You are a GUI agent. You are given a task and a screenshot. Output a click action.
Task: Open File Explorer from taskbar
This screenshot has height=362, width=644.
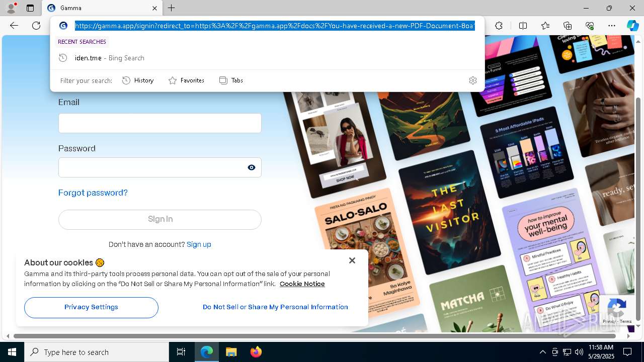231,352
